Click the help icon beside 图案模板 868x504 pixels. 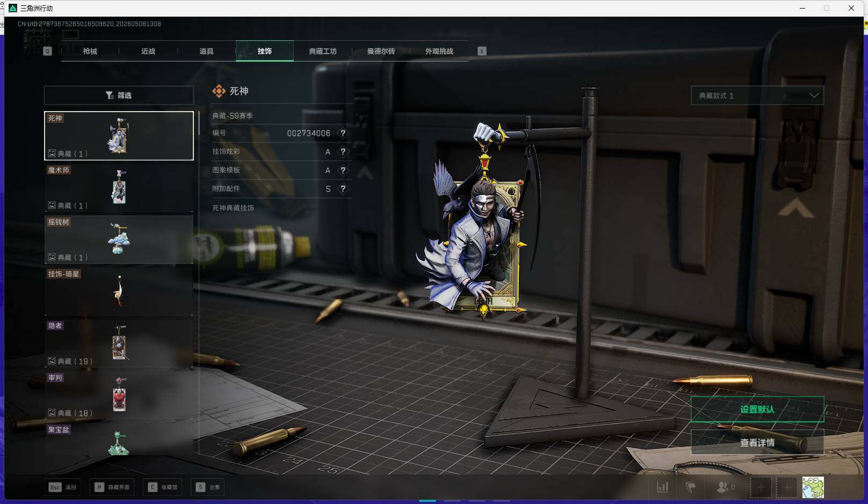(x=343, y=170)
